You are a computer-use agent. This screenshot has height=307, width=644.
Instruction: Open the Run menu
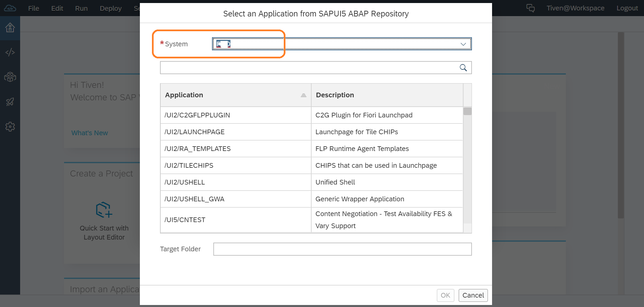click(81, 8)
